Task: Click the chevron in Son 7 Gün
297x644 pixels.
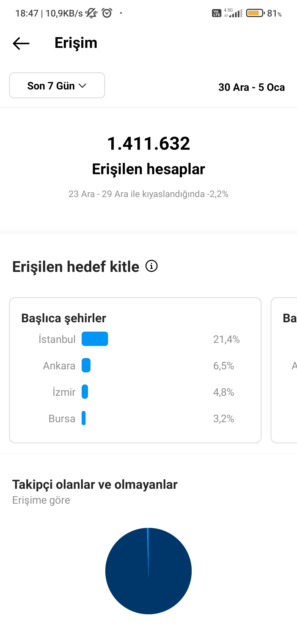Action: [82, 86]
